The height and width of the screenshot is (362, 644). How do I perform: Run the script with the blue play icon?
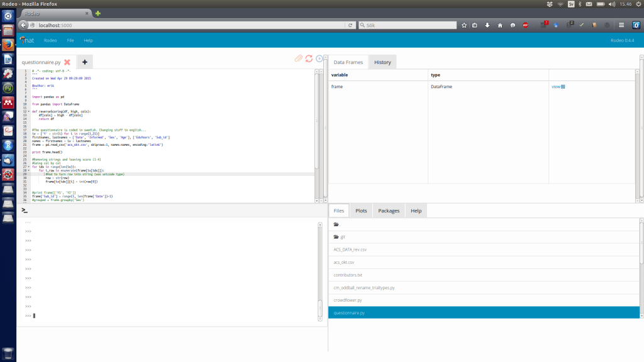[x=319, y=58]
